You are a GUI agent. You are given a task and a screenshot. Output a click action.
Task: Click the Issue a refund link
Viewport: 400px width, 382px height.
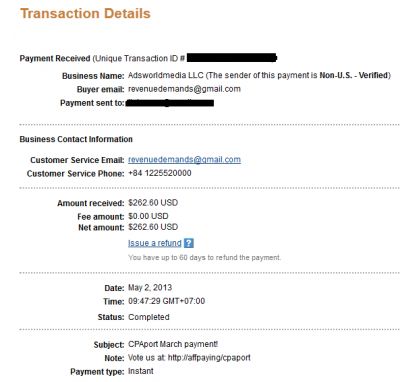tap(155, 243)
